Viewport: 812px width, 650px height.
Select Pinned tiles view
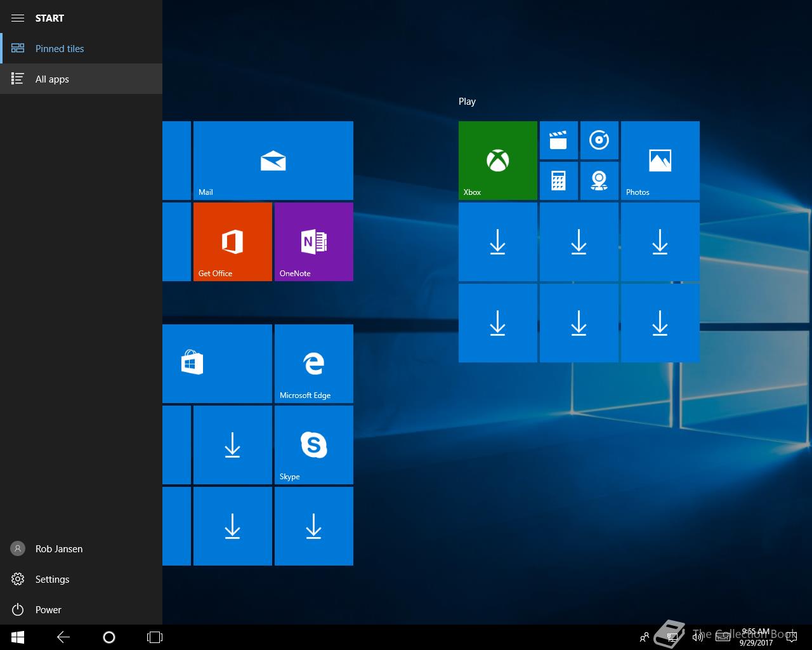click(x=81, y=48)
